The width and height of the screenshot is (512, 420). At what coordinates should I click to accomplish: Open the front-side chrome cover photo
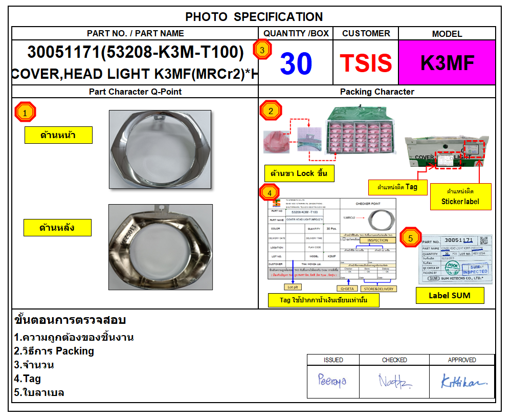160,149
